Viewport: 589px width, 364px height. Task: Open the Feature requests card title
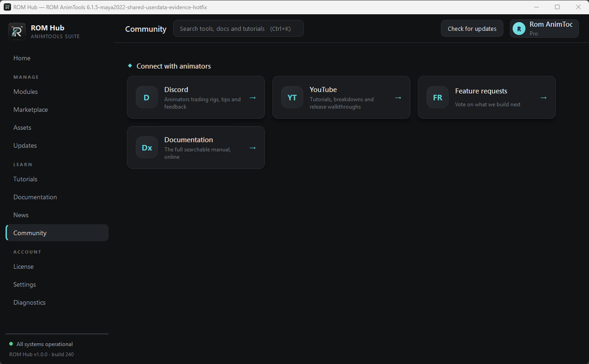[481, 91]
